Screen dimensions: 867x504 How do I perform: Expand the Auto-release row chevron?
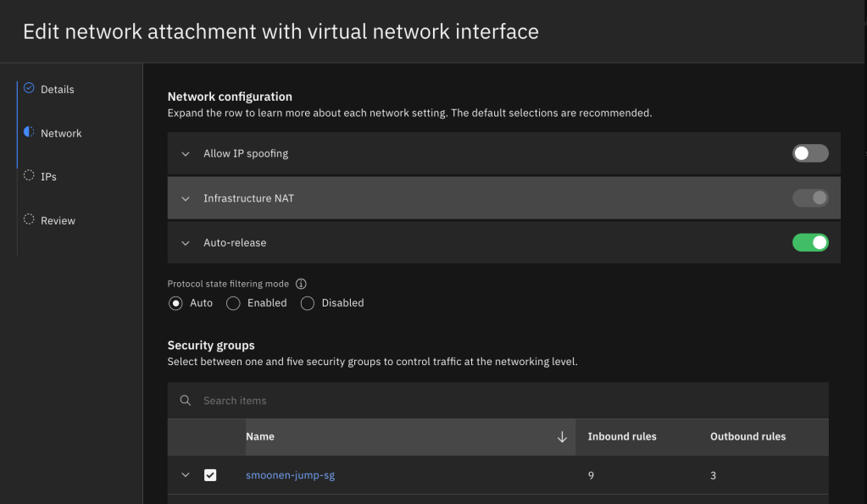tap(186, 243)
